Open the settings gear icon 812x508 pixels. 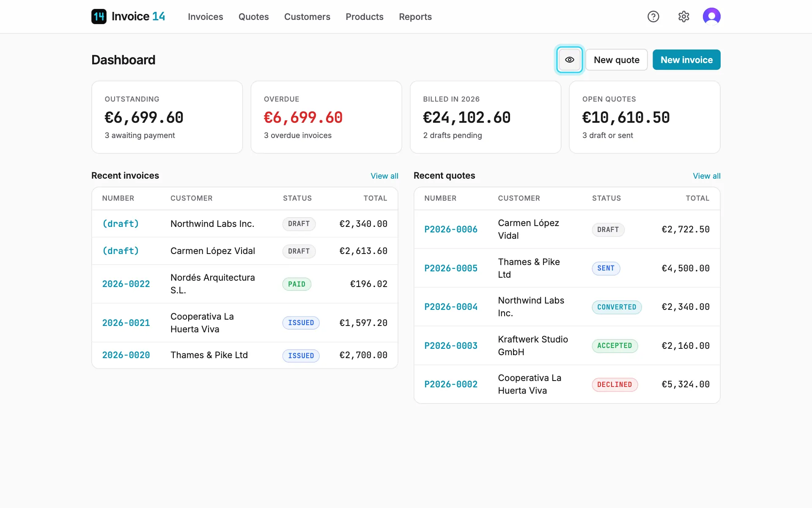pyautogui.click(x=684, y=17)
